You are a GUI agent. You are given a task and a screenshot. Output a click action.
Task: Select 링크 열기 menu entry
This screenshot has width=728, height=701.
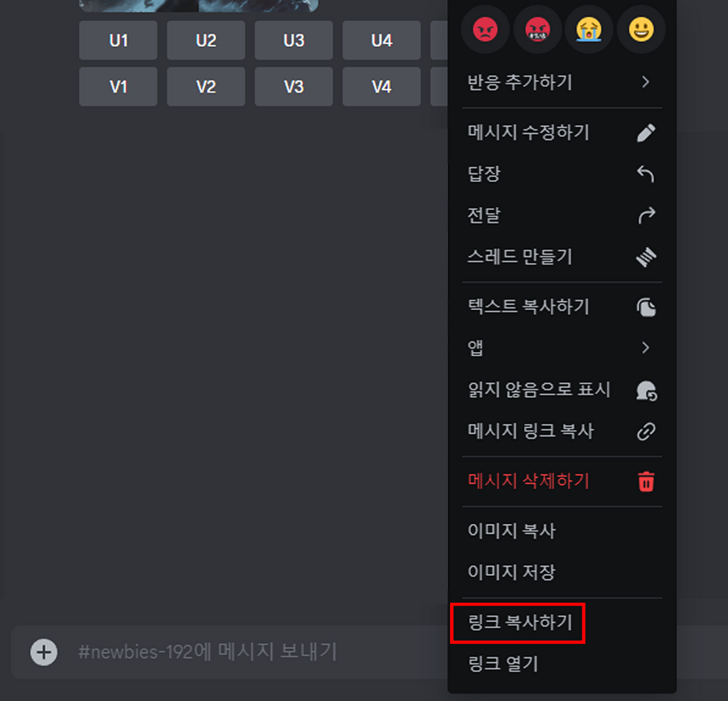click(562, 664)
